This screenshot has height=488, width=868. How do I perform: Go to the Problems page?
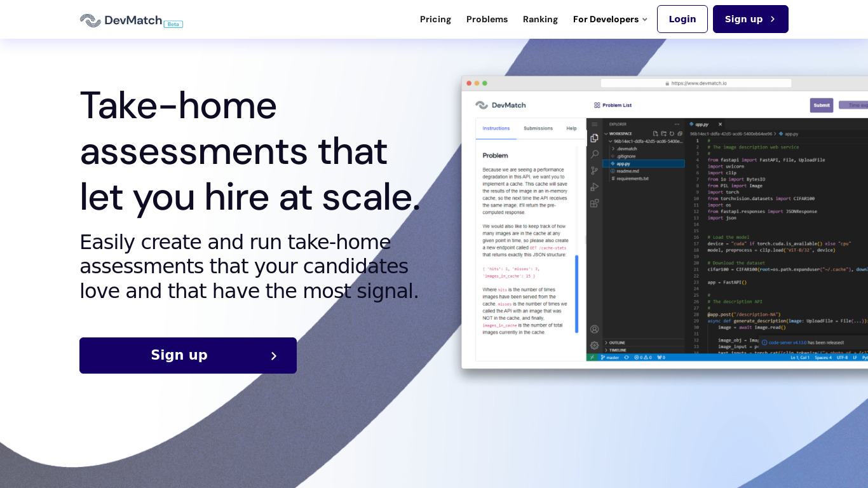pyautogui.click(x=487, y=19)
